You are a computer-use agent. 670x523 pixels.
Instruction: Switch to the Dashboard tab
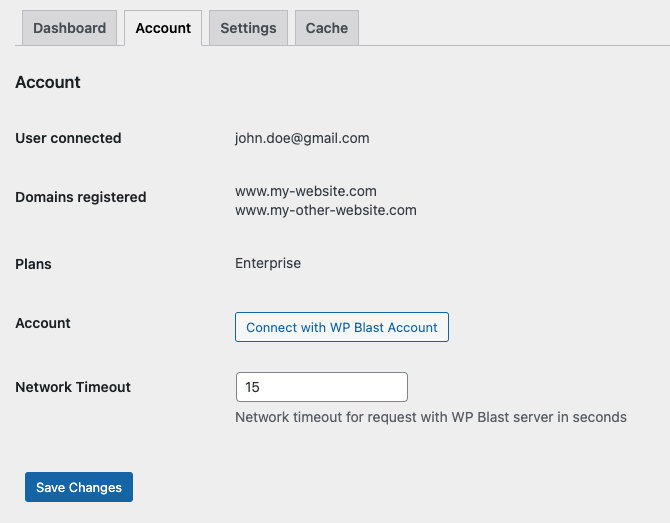point(69,28)
